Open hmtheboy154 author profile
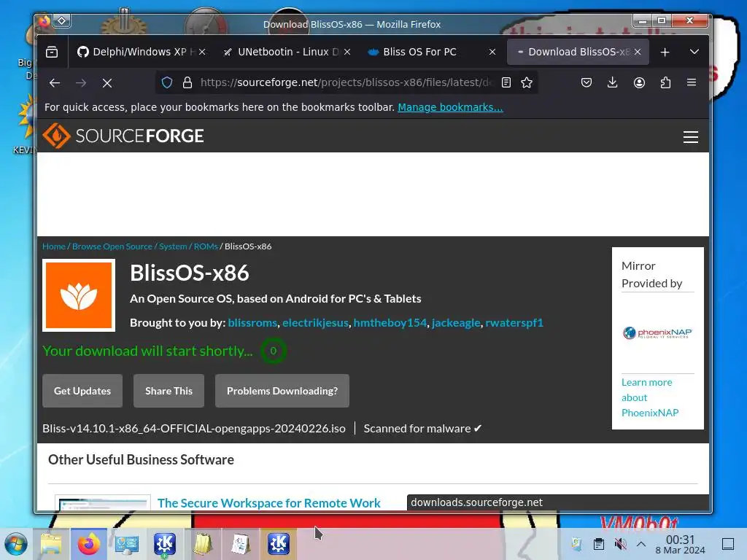The image size is (747, 560). click(390, 323)
